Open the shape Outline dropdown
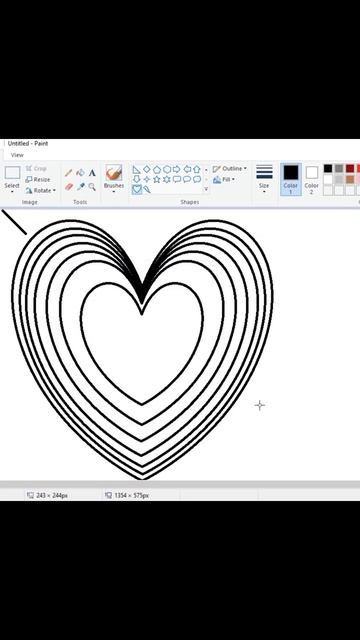 tap(230, 169)
